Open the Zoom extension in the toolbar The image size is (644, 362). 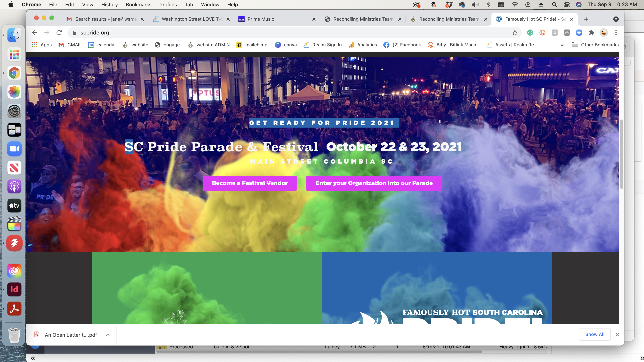coord(579,33)
